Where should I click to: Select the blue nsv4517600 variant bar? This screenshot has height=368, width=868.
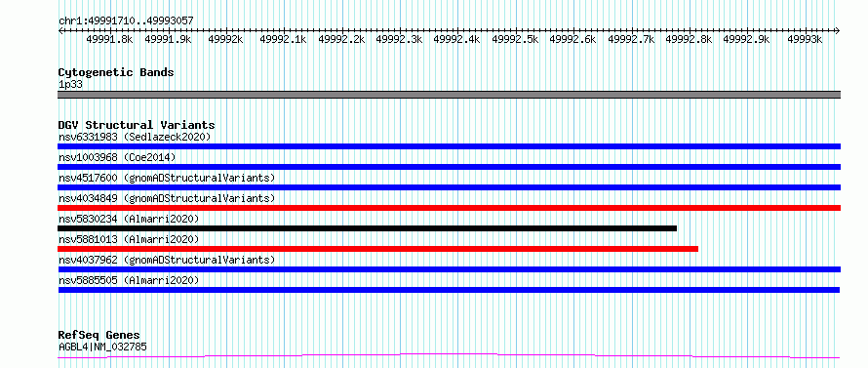pyautogui.click(x=449, y=187)
